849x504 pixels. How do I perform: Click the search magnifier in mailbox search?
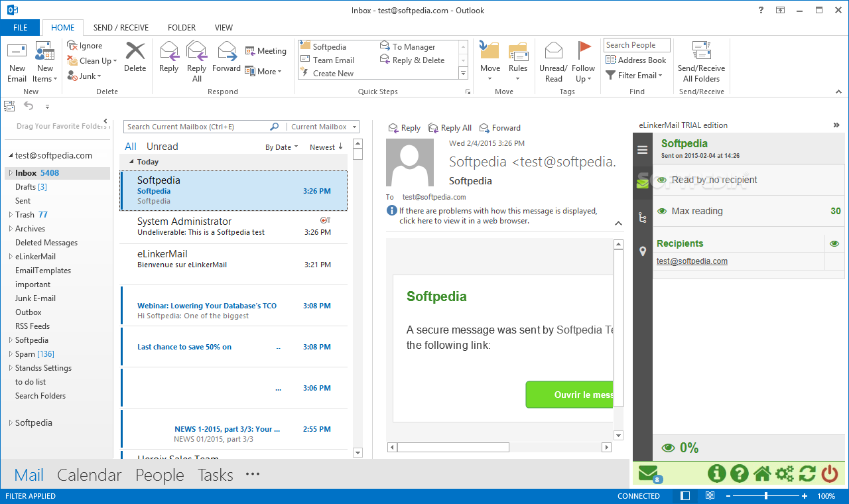[275, 127]
